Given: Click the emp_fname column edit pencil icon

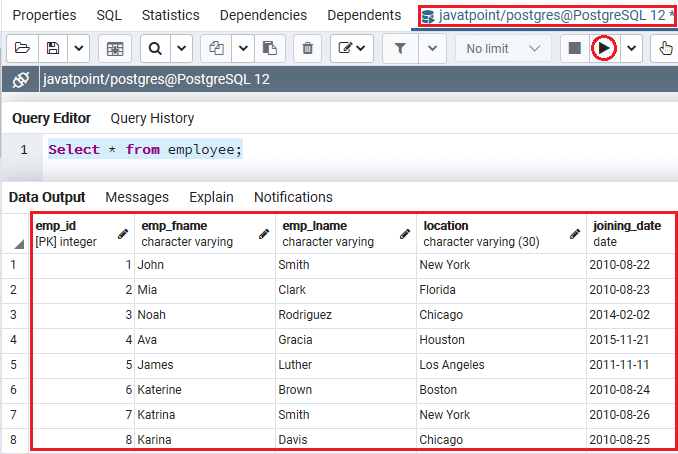Looking at the screenshot, I should click(x=264, y=234).
